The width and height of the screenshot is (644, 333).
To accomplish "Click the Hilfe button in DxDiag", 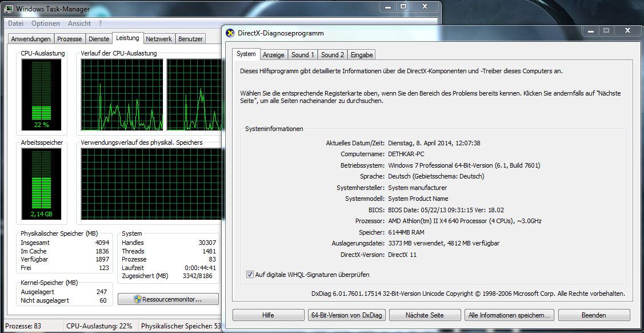I will point(268,315).
